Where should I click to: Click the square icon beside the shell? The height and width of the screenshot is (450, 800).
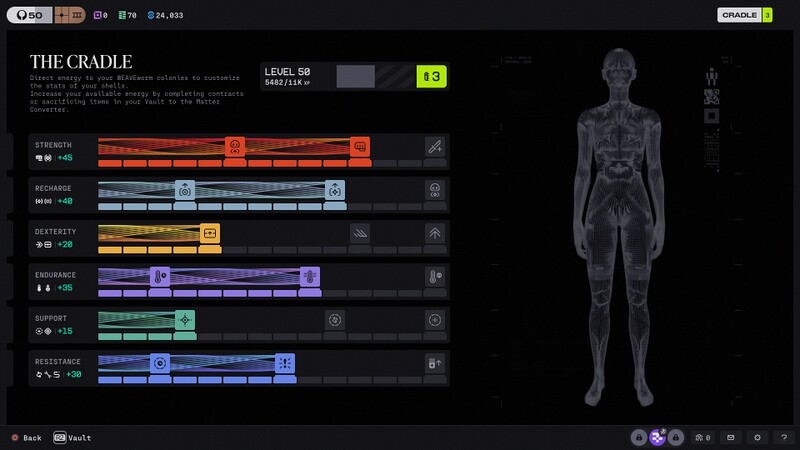[712, 116]
